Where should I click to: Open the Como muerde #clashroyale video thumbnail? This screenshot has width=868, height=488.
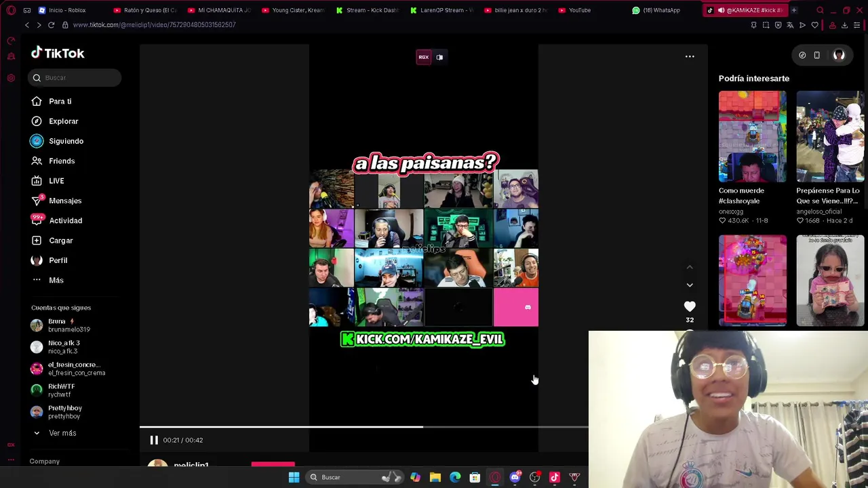pos(753,137)
